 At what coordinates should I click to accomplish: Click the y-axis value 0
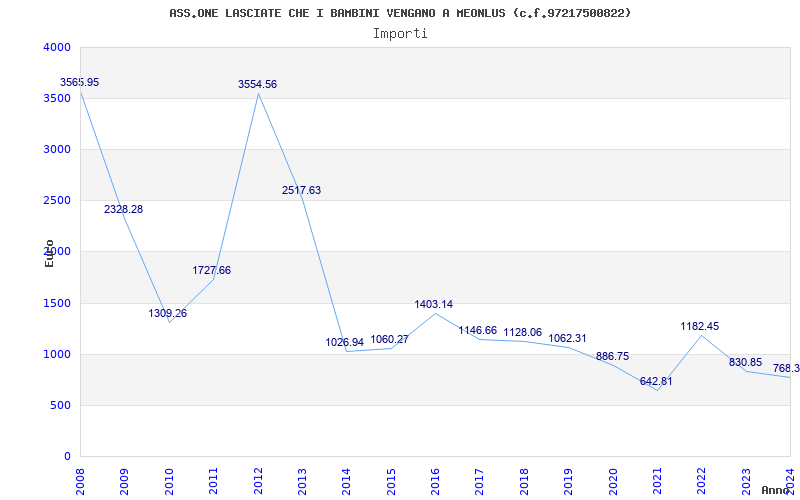tap(68, 457)
